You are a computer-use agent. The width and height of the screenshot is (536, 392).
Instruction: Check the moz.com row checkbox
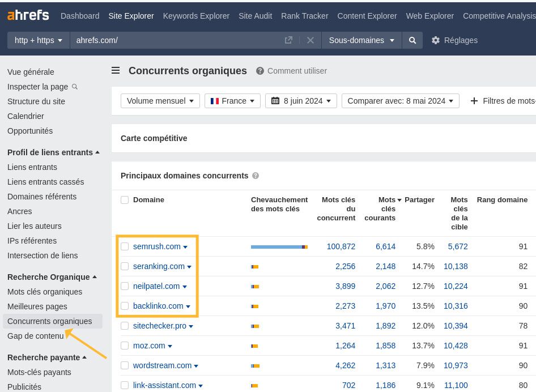pos(125,346)
